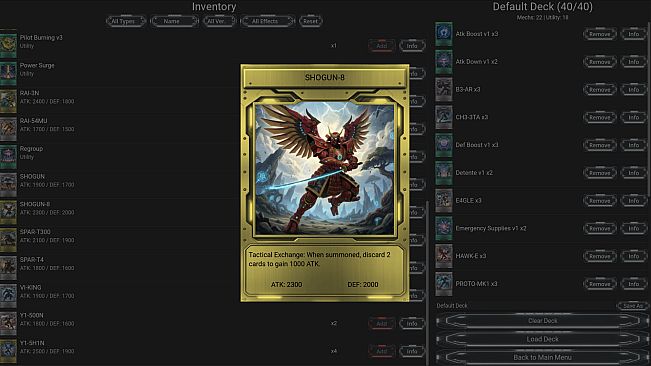Viewport: 651px width, 366px height.
Task: Click the SHOGUN-8 card artwork in the popup
Action: (325, 169)
